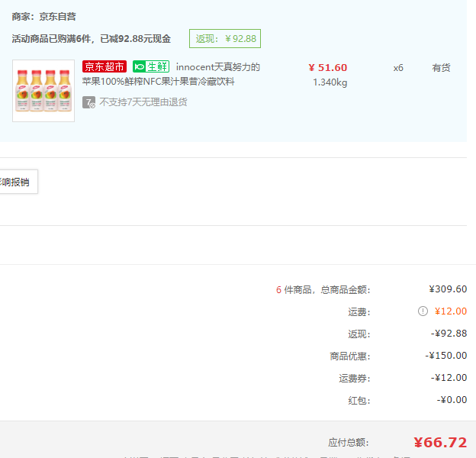
Task: Select the payable total ¥66.72
Action: pyautogui.click(x=440, y=443)
